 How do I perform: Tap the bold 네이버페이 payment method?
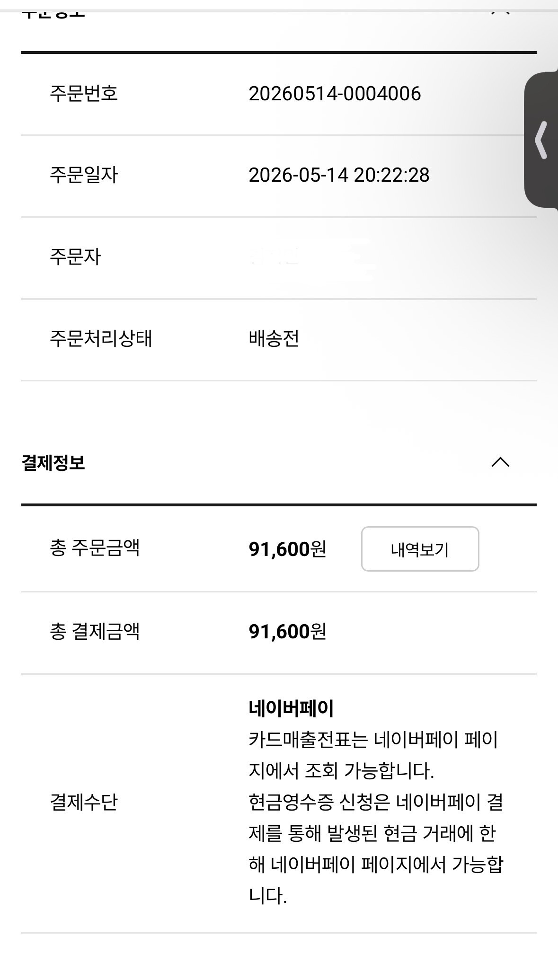pos(292,708)
